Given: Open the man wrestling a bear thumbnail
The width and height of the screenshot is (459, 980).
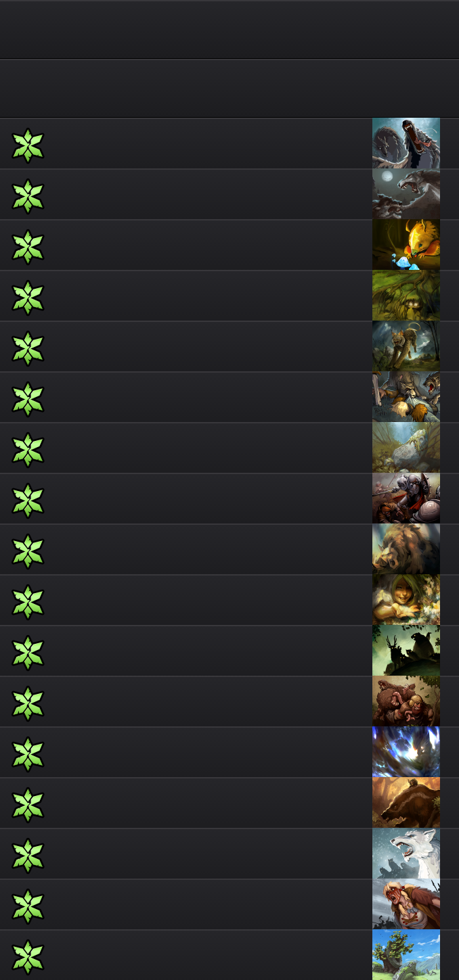Looking at the screenshot, I should (x=406, y=701).
